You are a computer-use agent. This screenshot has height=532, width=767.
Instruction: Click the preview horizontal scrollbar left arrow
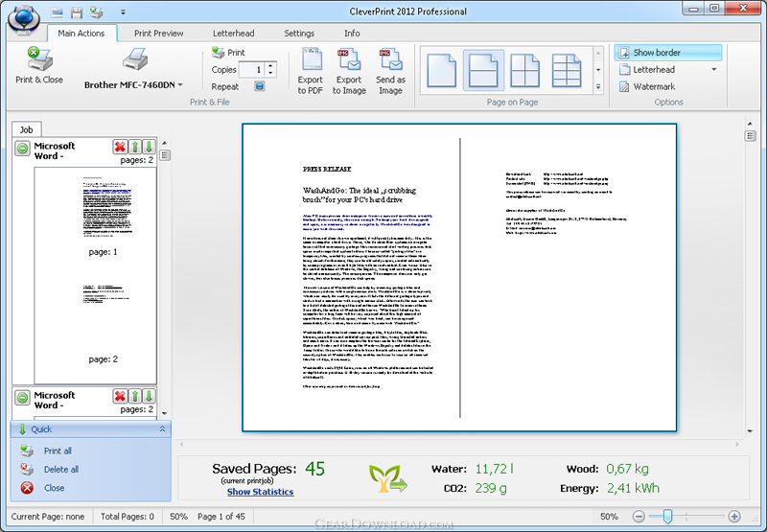182,445
